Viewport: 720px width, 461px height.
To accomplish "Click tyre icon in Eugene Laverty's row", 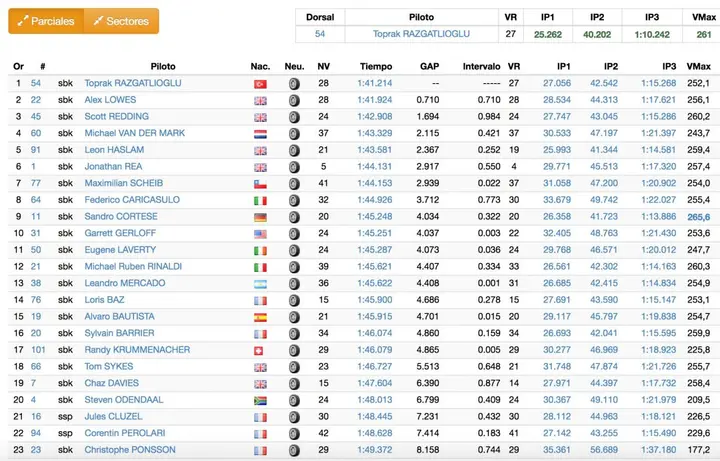I will (x=294, y=251).
